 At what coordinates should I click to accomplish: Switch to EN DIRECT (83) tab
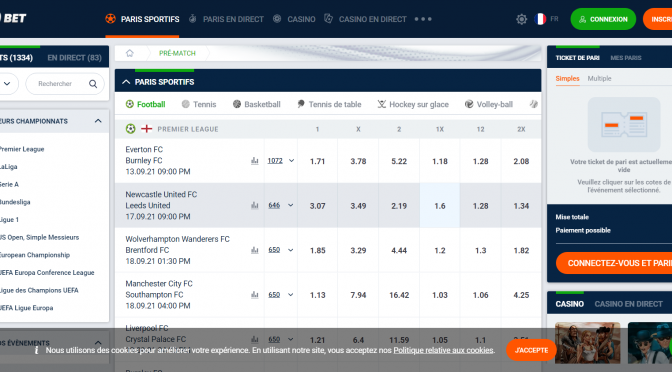tap(75, 58)
